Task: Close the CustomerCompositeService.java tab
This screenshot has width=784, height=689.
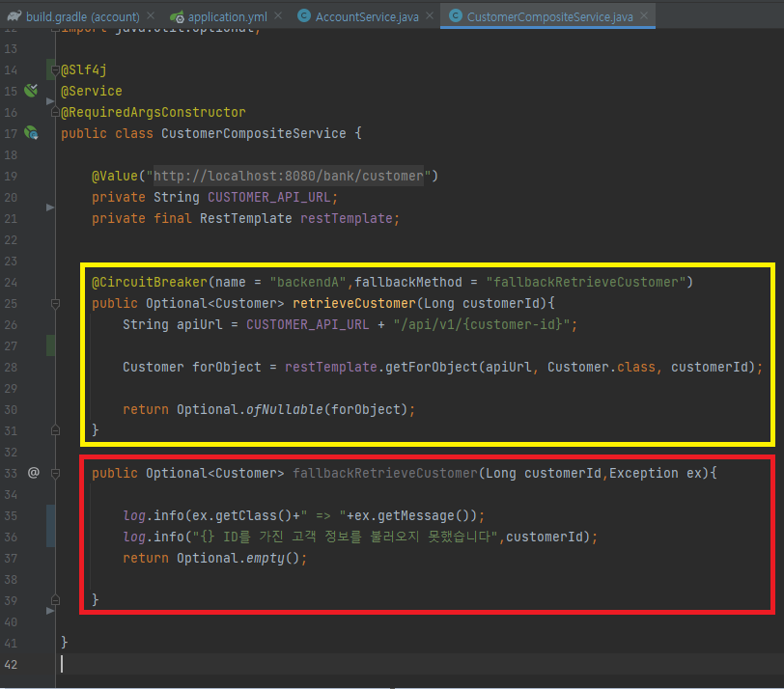Action: tap(645, 16)
